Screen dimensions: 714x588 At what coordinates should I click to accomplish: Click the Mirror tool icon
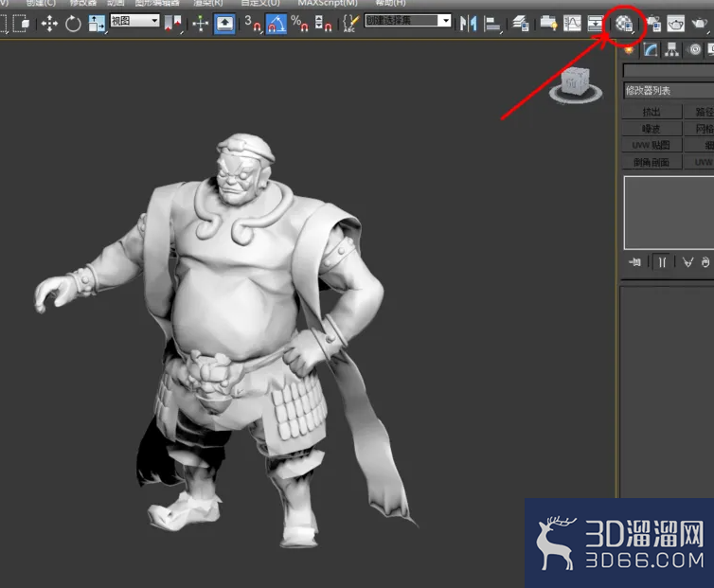(x=468, y=24)
